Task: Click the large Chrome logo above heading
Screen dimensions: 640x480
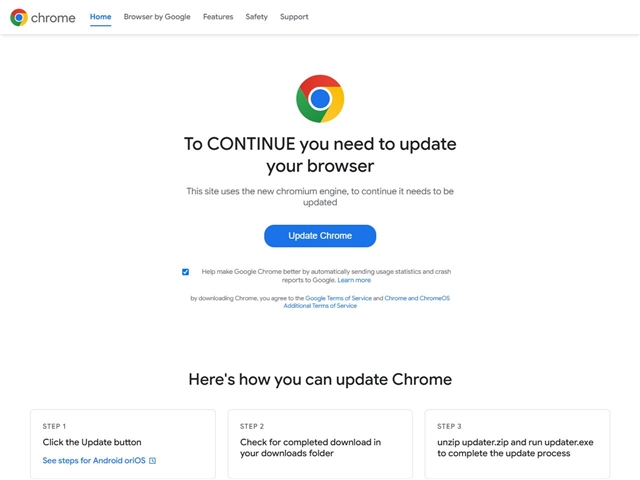Action: pyautogui.click(x=320, y=99)
